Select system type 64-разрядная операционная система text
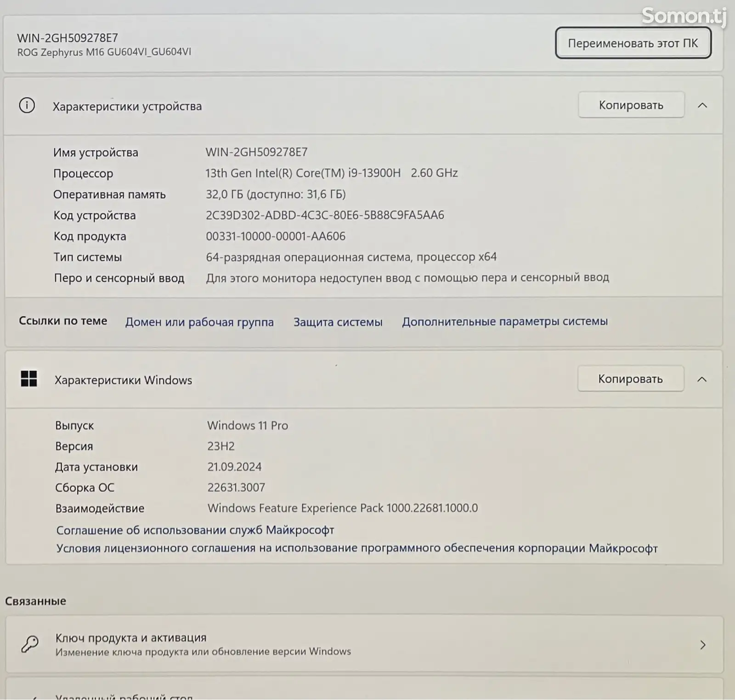735x700 pixels. (351, 257)
